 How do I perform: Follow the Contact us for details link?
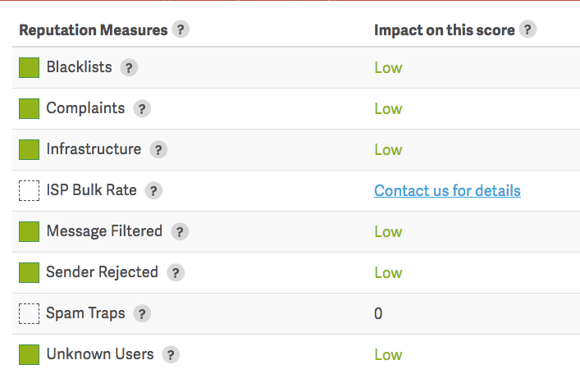click(447, 191)
